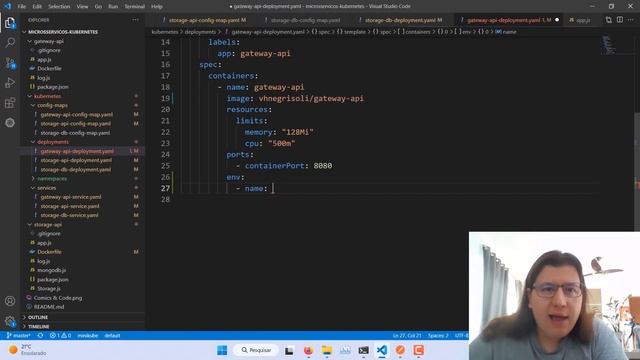The image size is (640, 360).
Task: Collapse the kubernetes folder
Action: pyautogui.click(x=47, y=96)
